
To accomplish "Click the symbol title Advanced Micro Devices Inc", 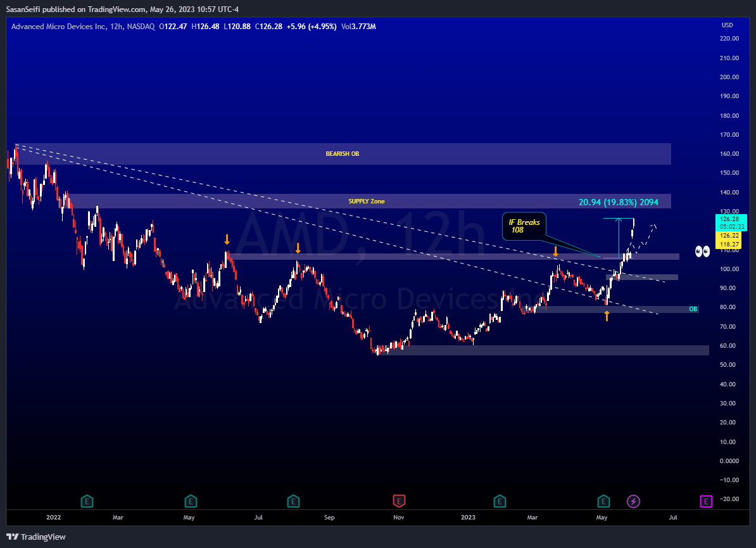I will tap(58, 27).
